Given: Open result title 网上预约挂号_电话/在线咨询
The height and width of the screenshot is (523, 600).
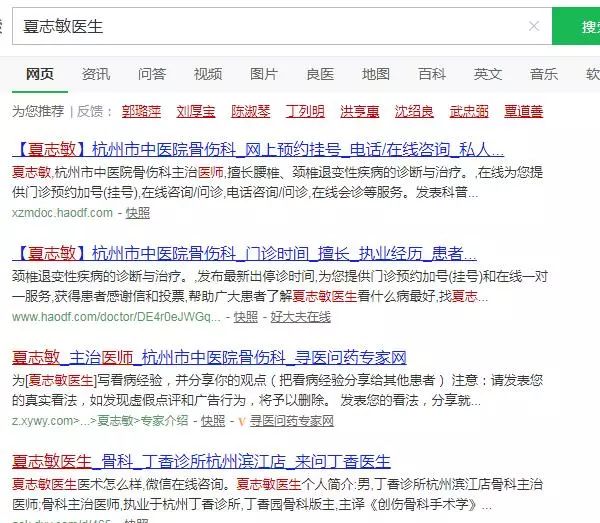Looking at the screenshot, I should (x=258, y=149).
